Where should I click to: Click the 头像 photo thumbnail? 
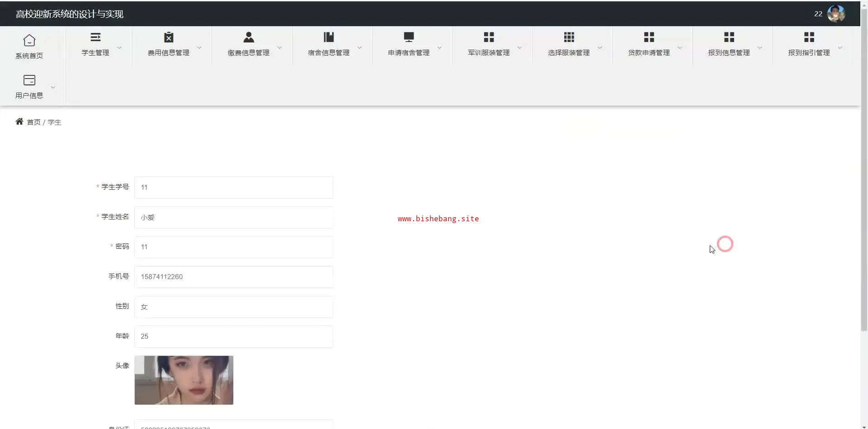point(184,380)
